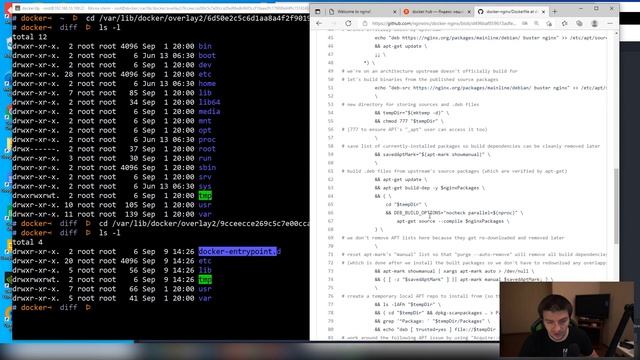The height and width of the screenshot is (360, 640).
Task: Click line number 66 in Dockerfile
Action: coord(331,213)
